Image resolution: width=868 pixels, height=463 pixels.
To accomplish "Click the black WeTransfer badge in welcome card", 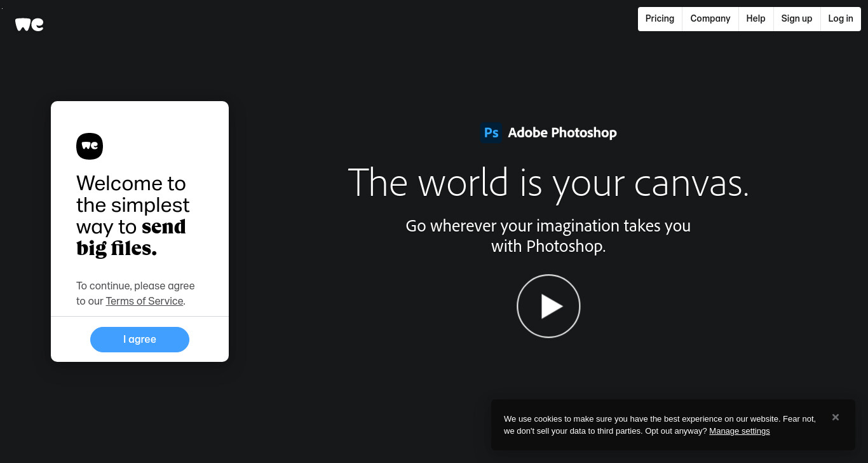I will click(90, 146).
